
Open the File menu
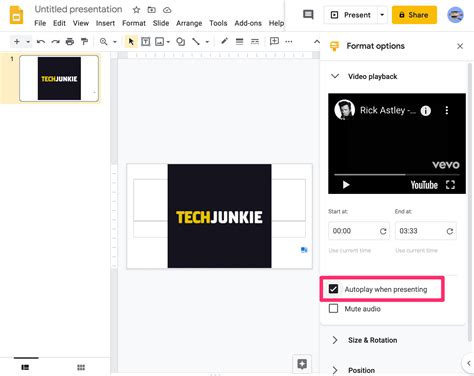[40, 23]
